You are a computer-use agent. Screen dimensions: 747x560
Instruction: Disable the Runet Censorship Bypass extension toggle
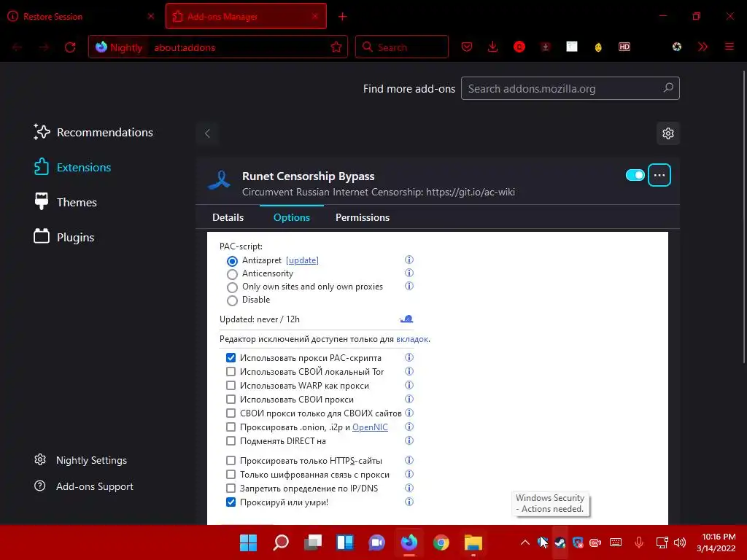tap(635, 175)
